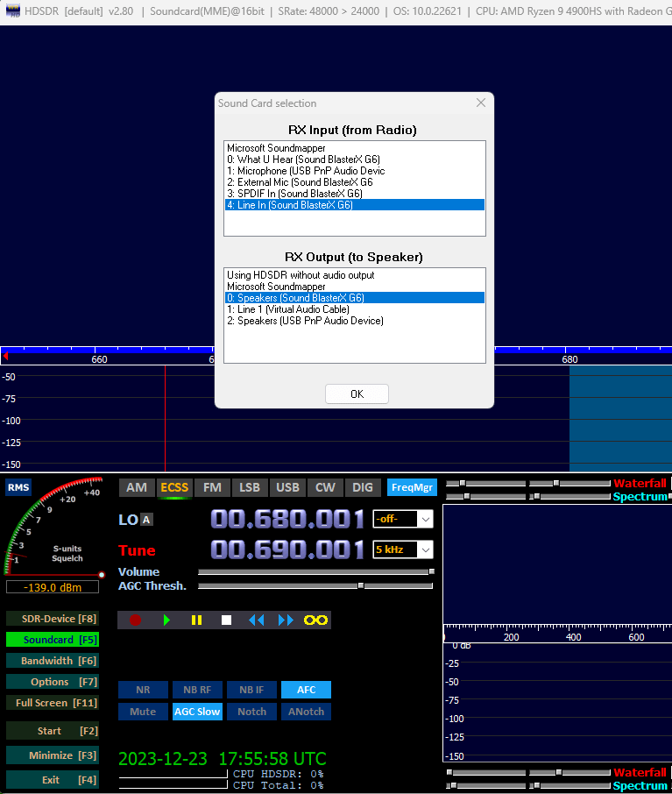Click the LO frequency display 00.680.001

coord(287,520)
